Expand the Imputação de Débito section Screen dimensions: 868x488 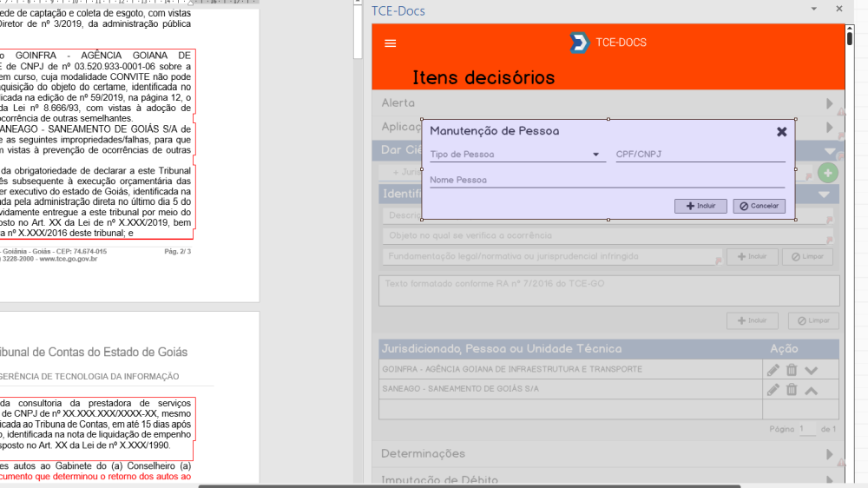(831, 478)
